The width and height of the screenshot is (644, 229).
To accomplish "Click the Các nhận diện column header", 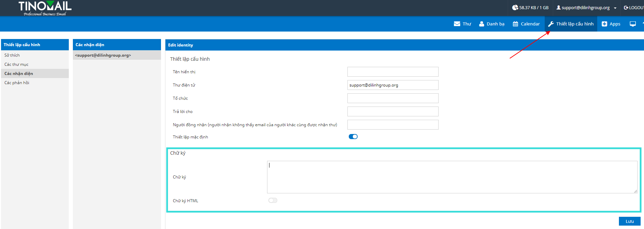I will 117,45.
